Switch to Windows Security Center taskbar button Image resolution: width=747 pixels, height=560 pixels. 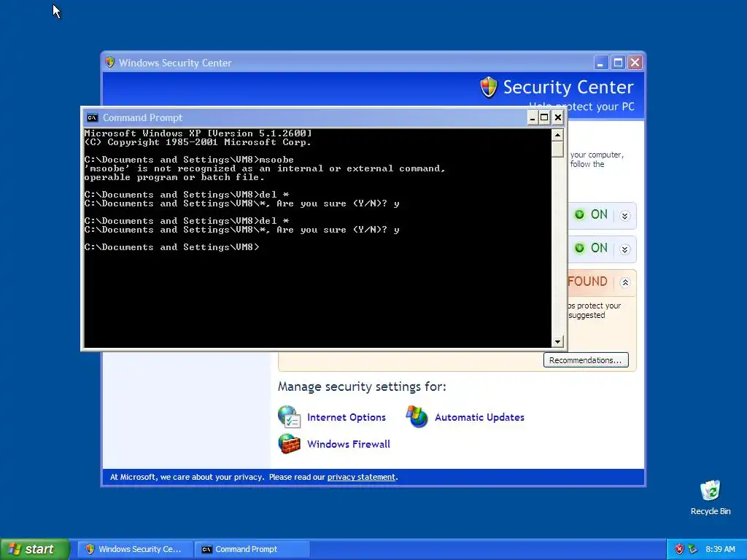(135, 549)
